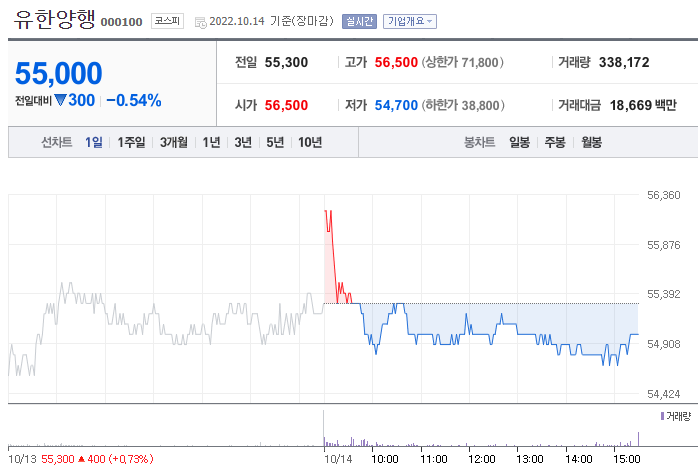Click the 56,360 price axis label
698x474 pixels.
click(664, 195)
